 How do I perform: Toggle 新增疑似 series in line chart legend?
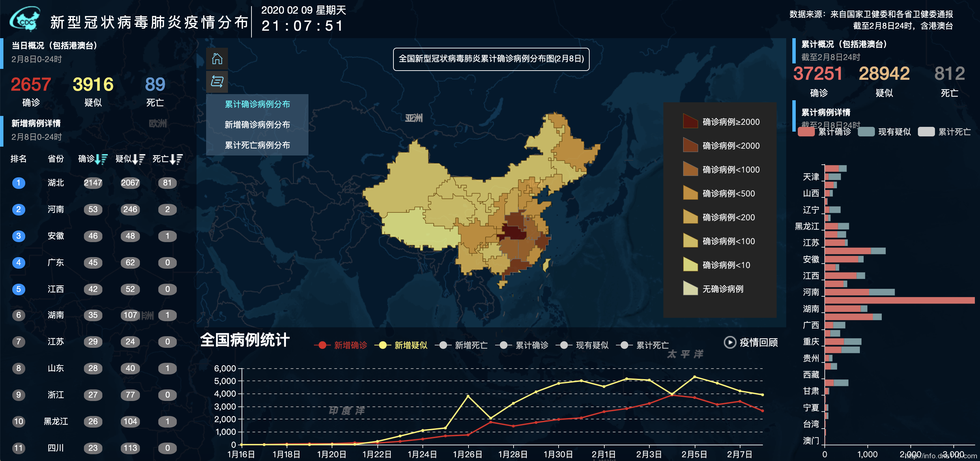401,345
